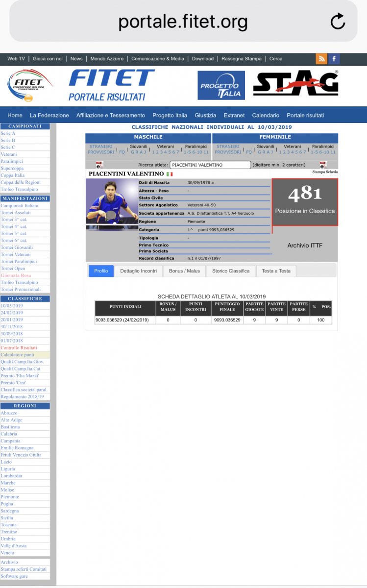Open the RSS feed icon
This screenshot has height=588, width=367.
coord(321,59)
